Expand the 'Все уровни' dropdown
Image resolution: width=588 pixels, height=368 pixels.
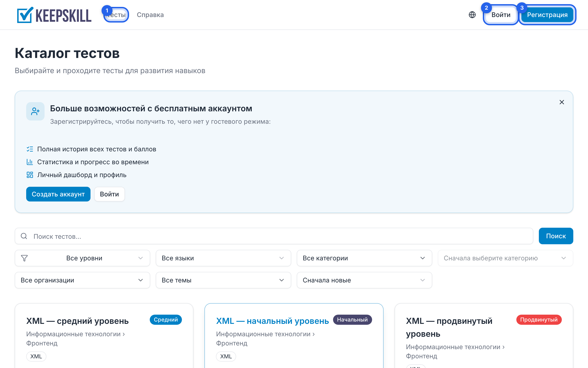click(x=82, y=258)
